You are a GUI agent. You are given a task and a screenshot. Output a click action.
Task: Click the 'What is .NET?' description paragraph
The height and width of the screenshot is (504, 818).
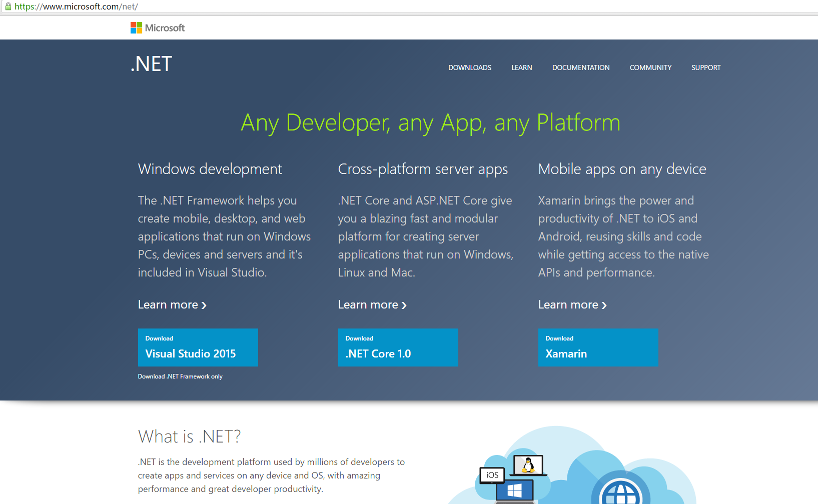(271, 475)
